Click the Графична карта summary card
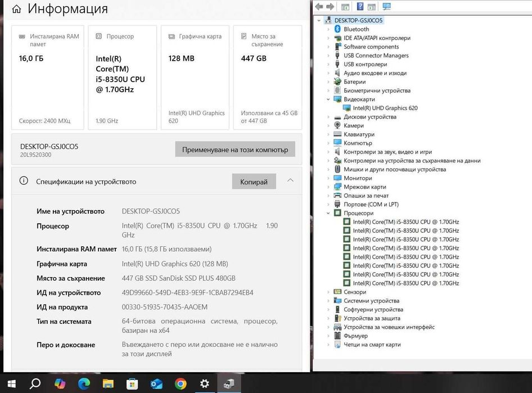 click(195, 78)
